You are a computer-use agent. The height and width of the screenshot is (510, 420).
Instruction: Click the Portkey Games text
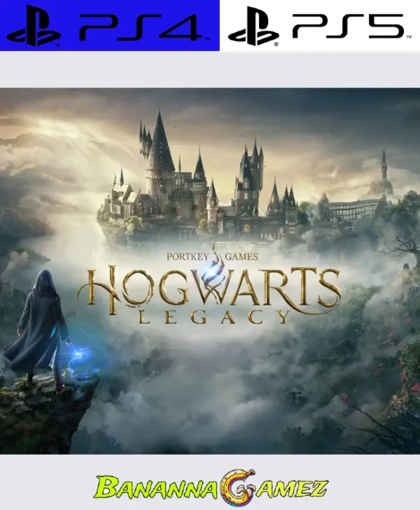click(212, 257)
